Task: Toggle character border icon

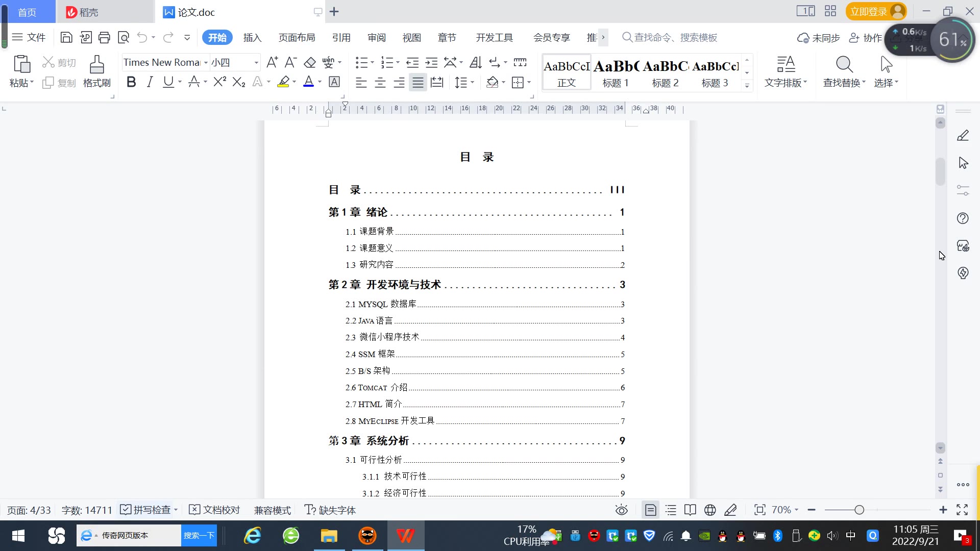Action: pyautogui.click(x=334, y=82)
